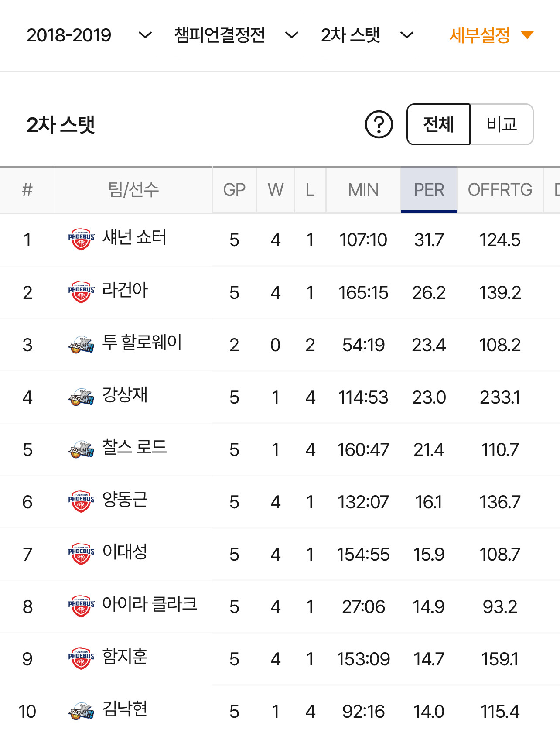Click Phoebus logo beside 아이라 클라크
The height and width of the screenshot is (733, 560).
[81, 606]
